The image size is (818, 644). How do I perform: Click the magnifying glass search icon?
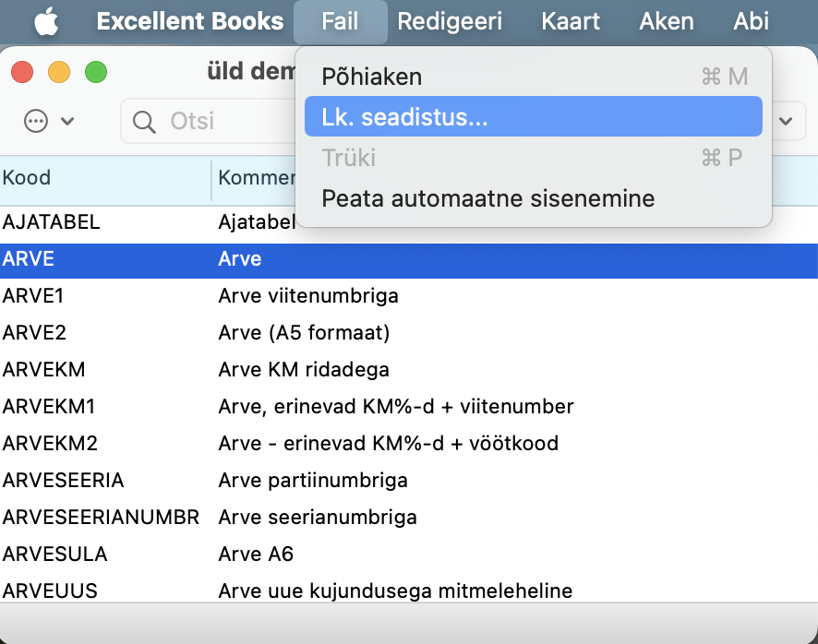144,121
